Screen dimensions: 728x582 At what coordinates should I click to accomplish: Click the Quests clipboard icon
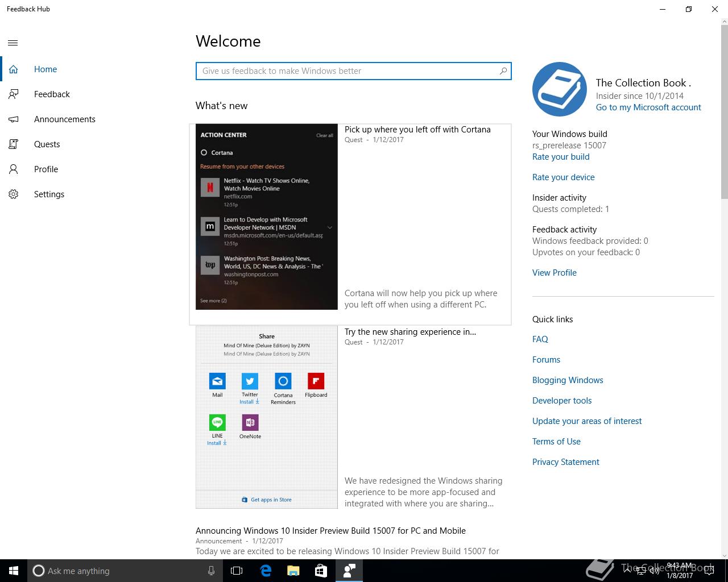coord(14,144)
